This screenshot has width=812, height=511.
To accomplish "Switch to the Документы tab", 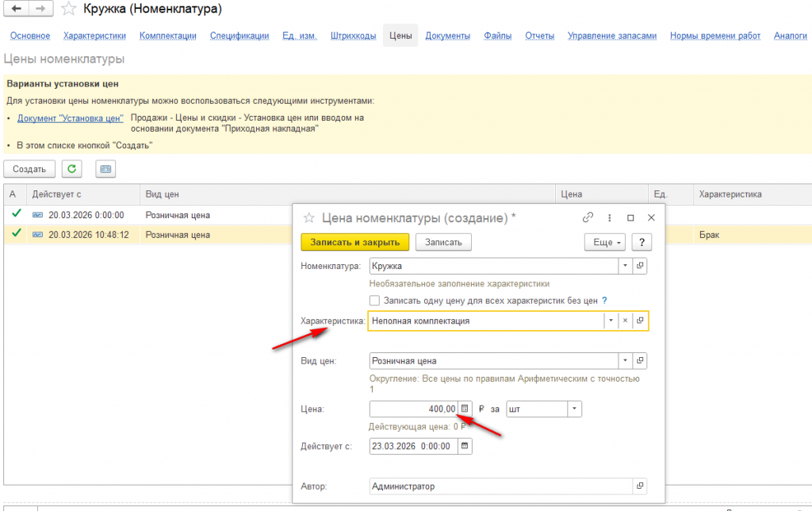I will click(448, 36).
